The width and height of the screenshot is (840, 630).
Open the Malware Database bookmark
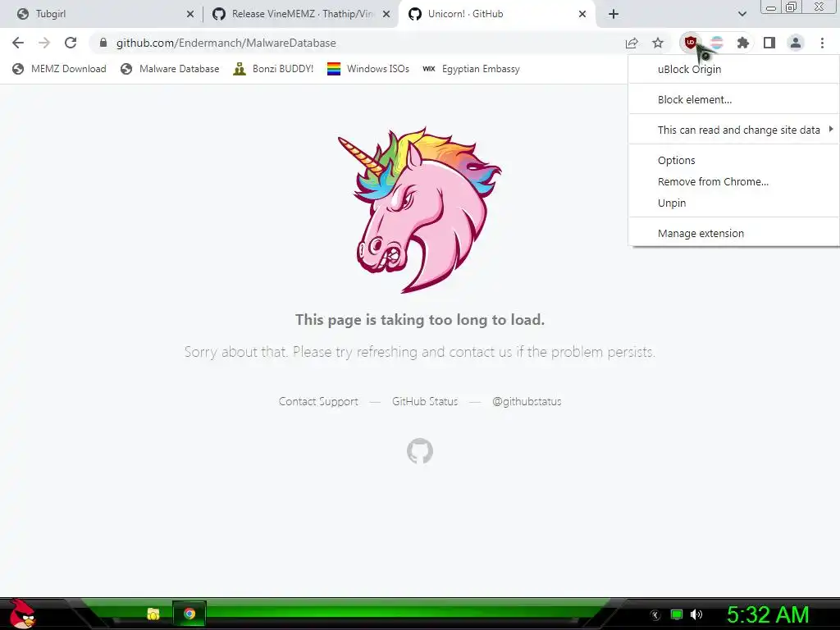pyautogui.click(x=171, y=69)
